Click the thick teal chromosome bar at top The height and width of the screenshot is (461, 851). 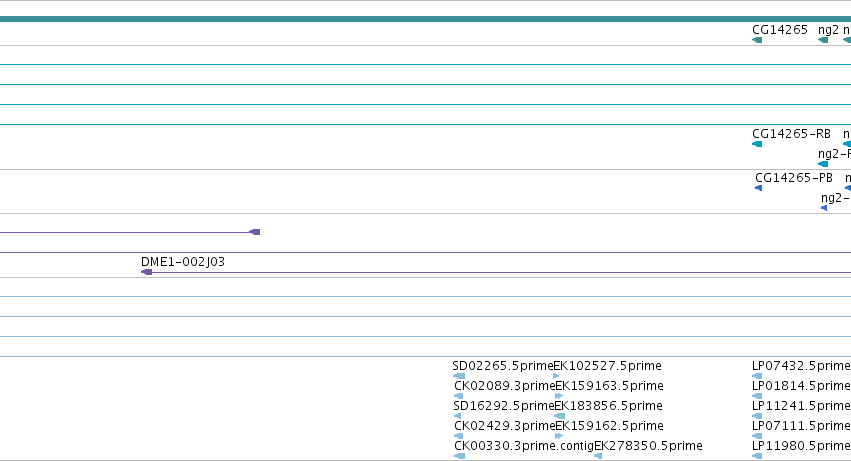click(x=426, y=19)
